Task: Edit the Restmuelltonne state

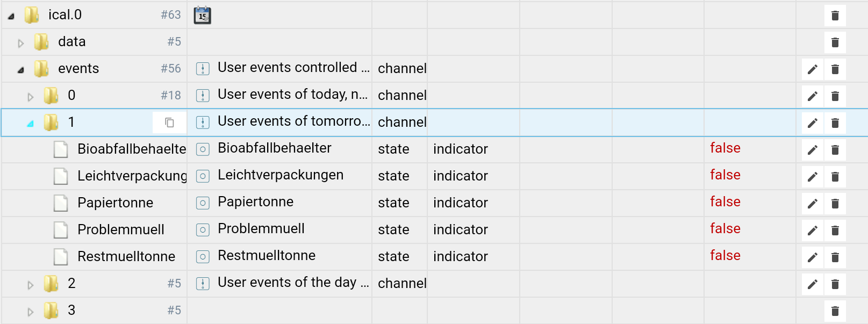Action: [x=812, y=257]
